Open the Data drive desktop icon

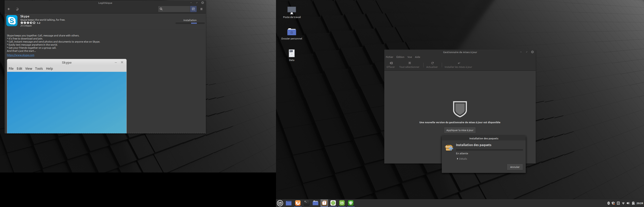coord(292,55)
